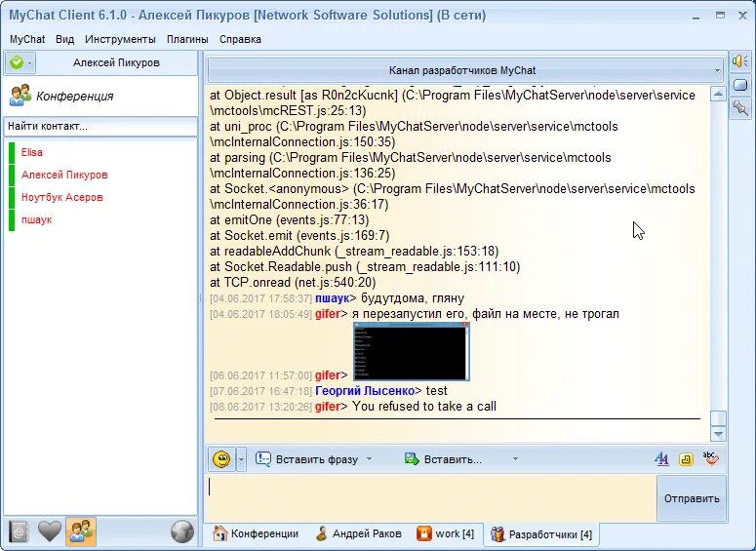Click the orange icon on work tab

[423, 533]
